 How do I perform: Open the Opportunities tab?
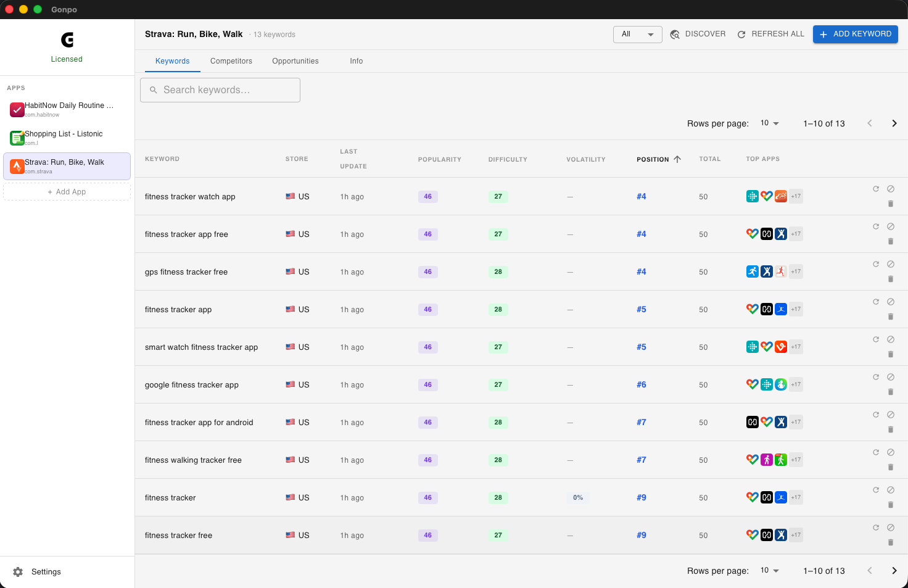pos(295,61)
